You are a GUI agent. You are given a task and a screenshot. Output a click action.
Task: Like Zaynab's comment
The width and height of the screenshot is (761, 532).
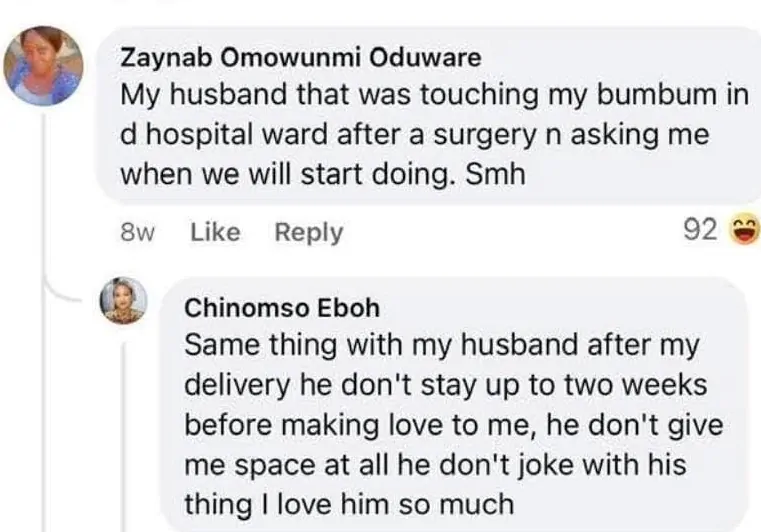click(215, 232)
